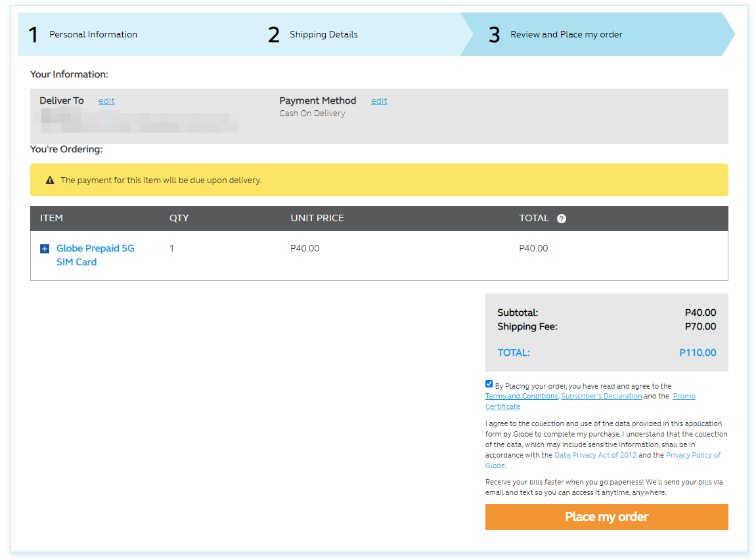Click the row total P40.00 in the table
This screenshot has width=756, height=560.
(x=533, y=248)
